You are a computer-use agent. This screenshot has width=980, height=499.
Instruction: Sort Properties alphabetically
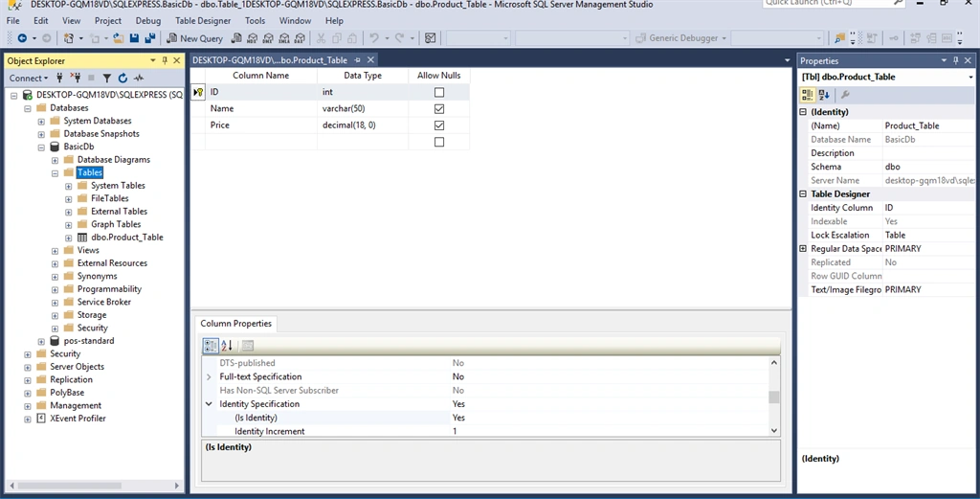[824, 95]
